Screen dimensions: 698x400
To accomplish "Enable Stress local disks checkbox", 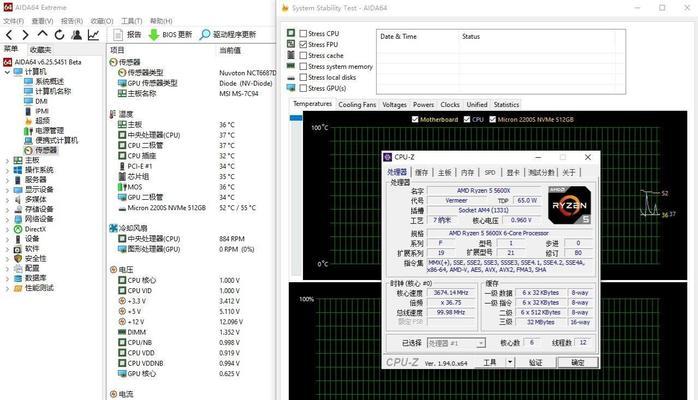I will point(303,77).
